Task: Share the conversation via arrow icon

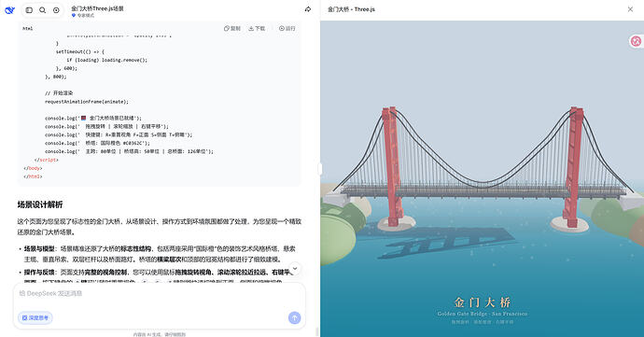Action: click(x=308, y=9)
